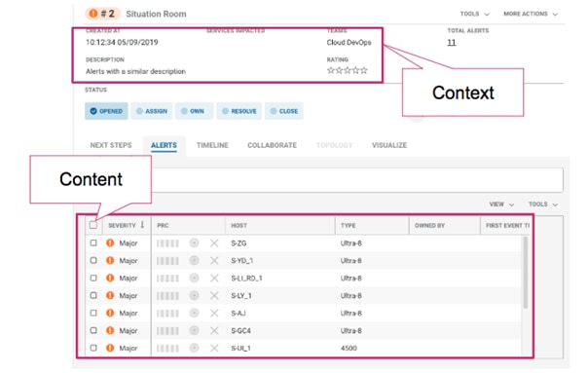Click the X icon on the S-LY_1 row
This screenshot has width=588, height=373.
coord(214,296)
